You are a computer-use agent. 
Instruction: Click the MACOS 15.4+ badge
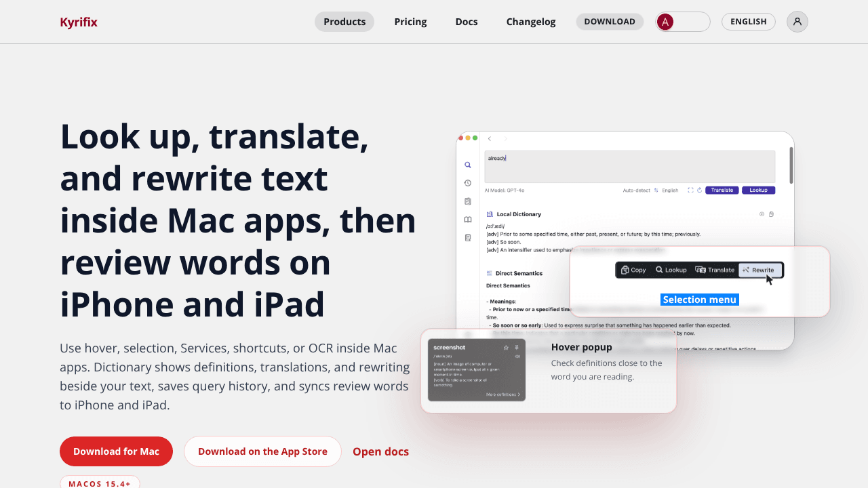pos(100,481)
